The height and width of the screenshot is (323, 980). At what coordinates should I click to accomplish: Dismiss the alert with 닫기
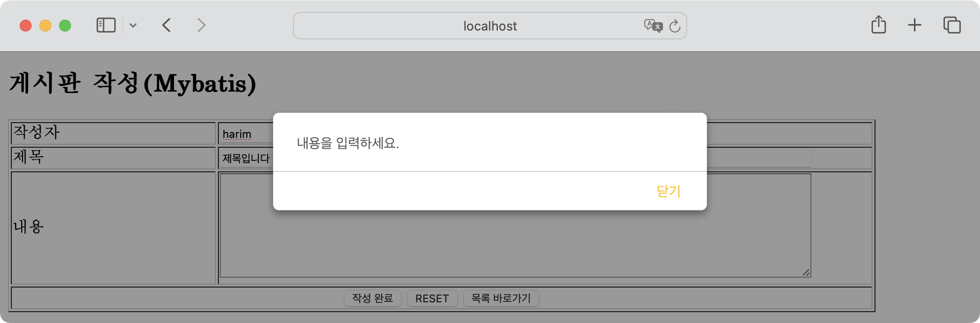pyautogui.click(x=668, y=191)
